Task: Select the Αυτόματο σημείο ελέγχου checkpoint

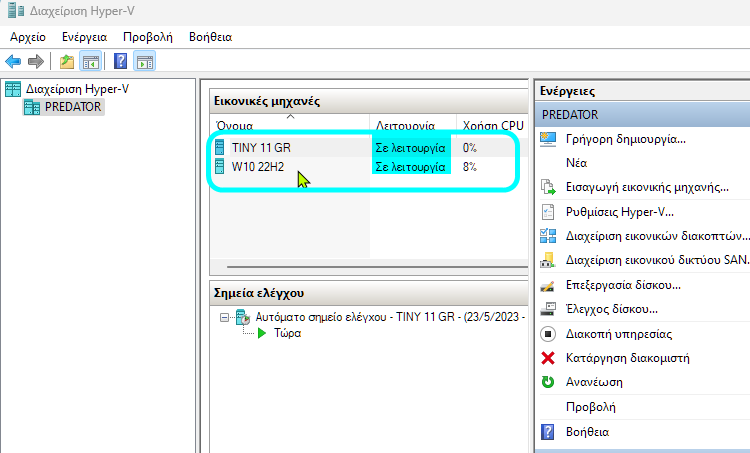Action: [390, 317]
